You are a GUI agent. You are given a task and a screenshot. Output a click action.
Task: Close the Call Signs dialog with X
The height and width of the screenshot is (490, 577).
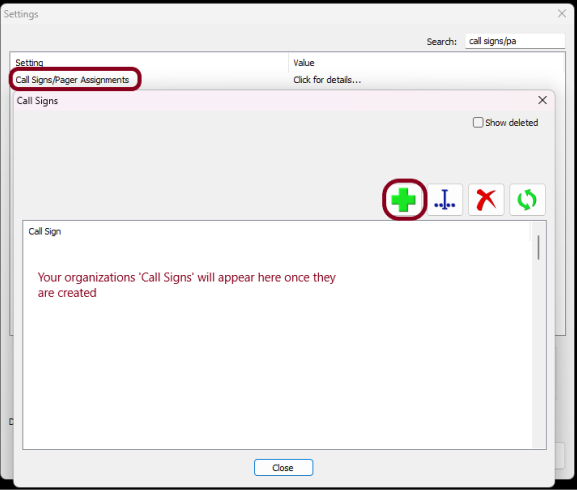pyautogui.click(x=542, y=100)
